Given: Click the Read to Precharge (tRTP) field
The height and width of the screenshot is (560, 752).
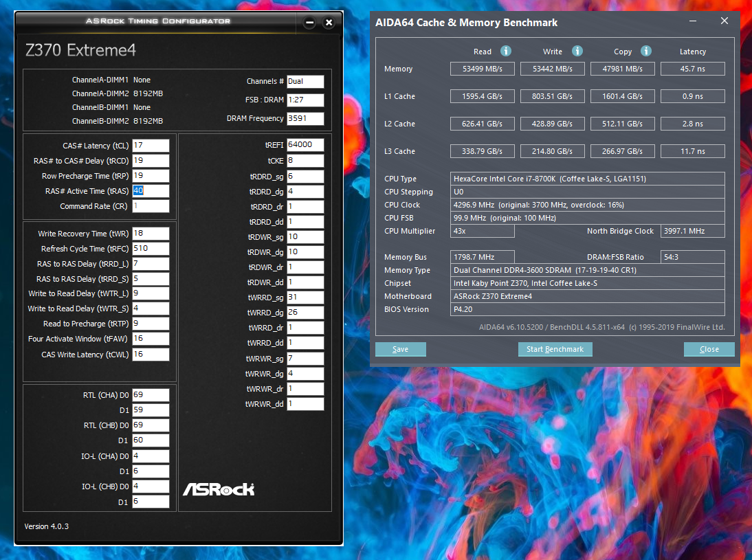Looking at the screenshot, I should [151, 324].
